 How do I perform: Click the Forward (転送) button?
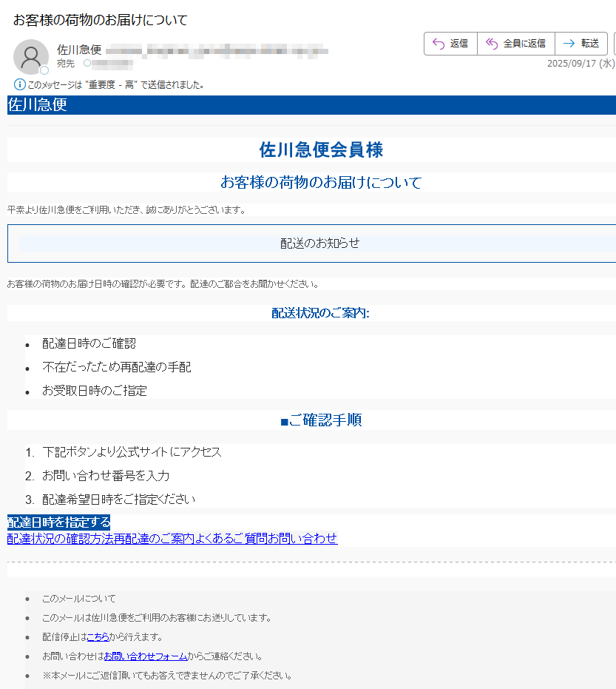pyautogui.click(x=581, y=44)
